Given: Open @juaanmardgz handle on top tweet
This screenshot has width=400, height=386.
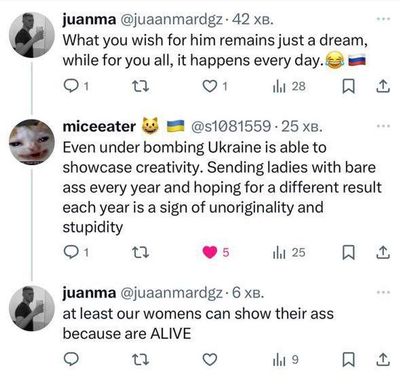Looking at the screenshot, I should 170,20.
